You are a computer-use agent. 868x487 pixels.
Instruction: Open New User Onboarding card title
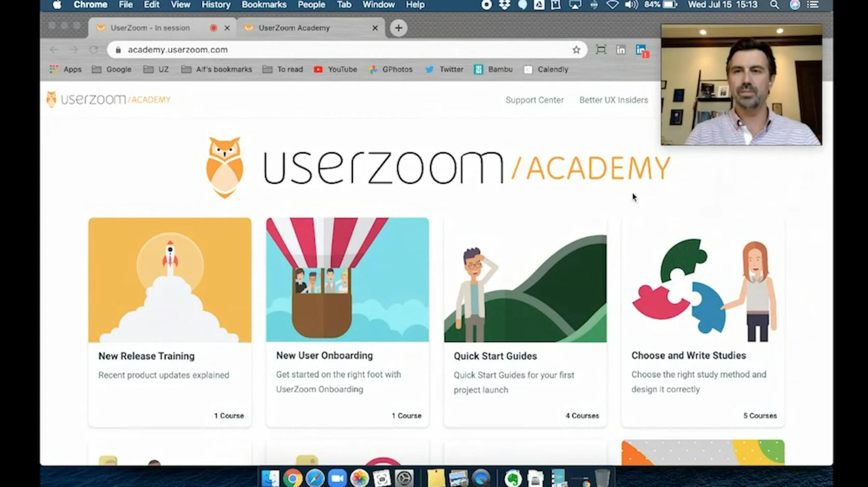click(325, 355)
